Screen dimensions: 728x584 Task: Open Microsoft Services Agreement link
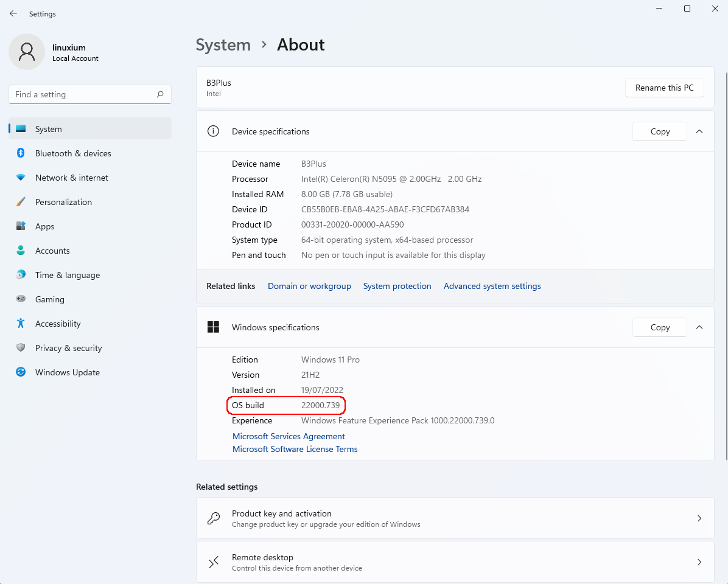(289, 437)
